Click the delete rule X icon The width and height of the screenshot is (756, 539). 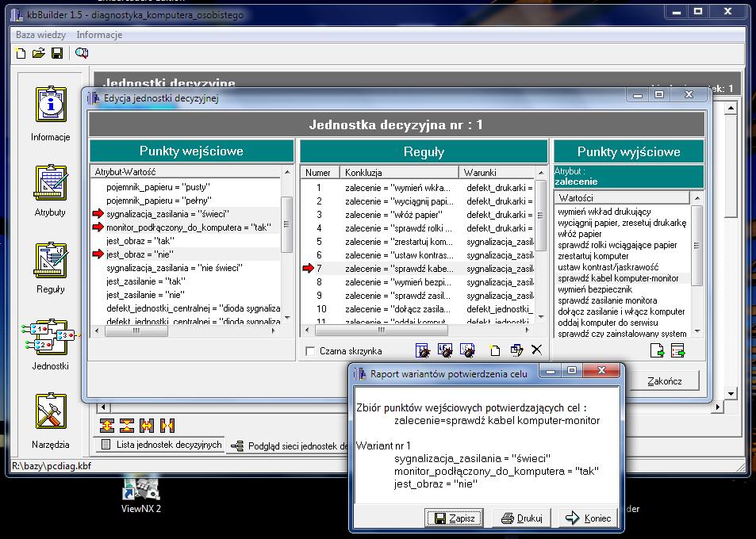[x=536, y=350]
